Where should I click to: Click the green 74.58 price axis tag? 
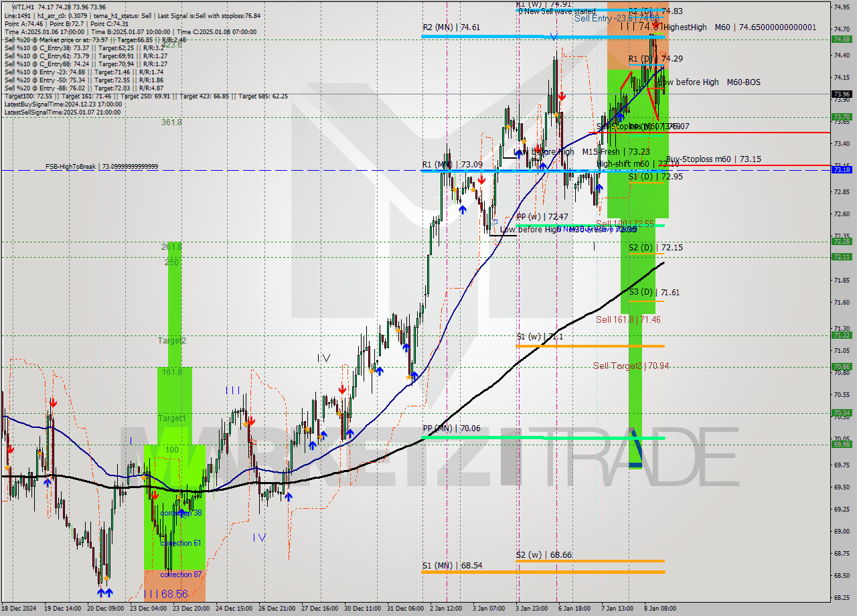click(x=842, y=40)
